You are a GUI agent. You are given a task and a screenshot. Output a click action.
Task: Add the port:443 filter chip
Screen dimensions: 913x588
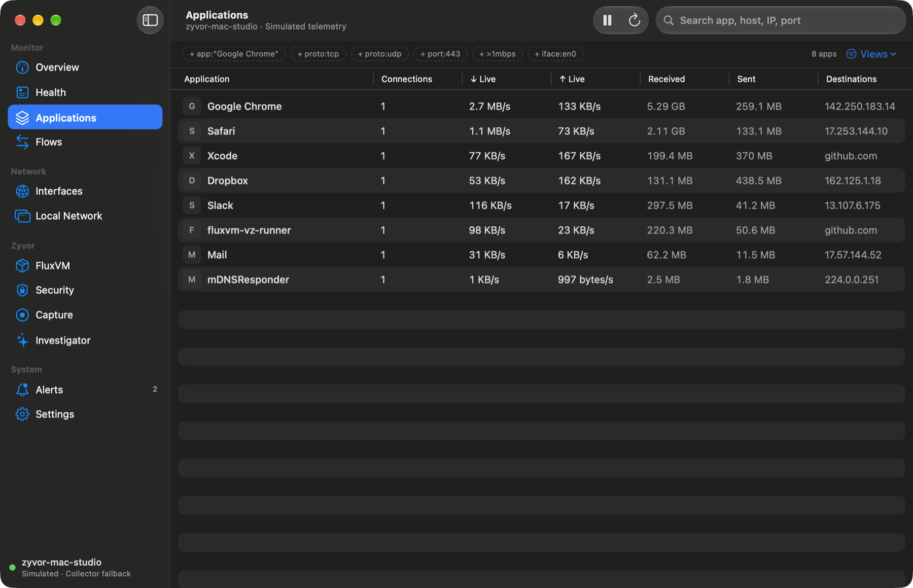pos(440,54)
